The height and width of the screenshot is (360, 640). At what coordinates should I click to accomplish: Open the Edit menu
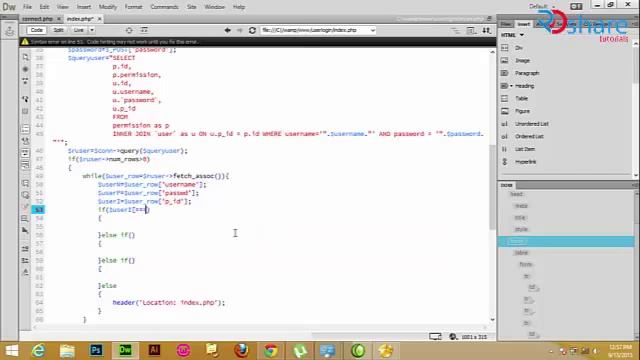(x=44, y=7)
